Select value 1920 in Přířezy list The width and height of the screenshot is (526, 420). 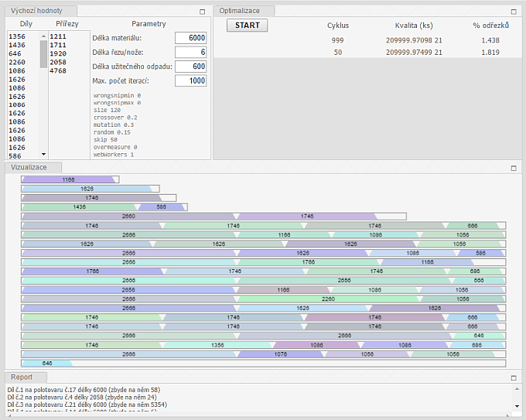58,53
